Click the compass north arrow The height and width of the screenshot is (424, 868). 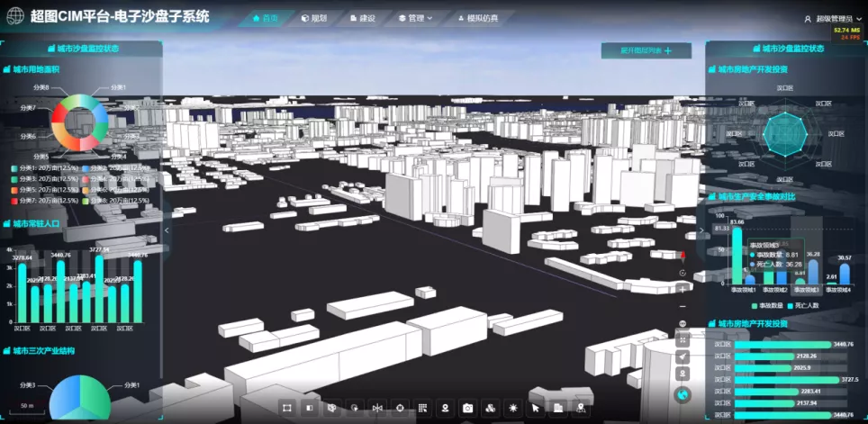(683, 256)
